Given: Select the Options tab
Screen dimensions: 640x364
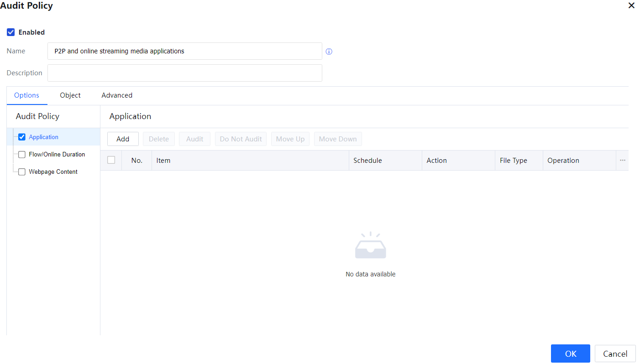Looking at the screenshot, I should [x=26, y=95].
